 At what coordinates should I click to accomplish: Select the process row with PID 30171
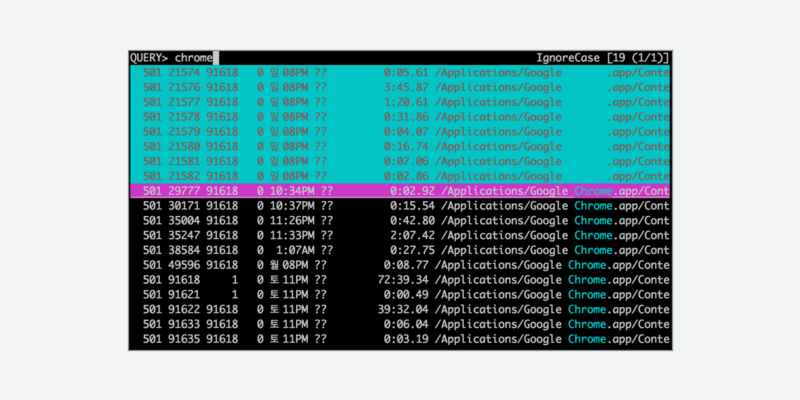coord(399,206)
